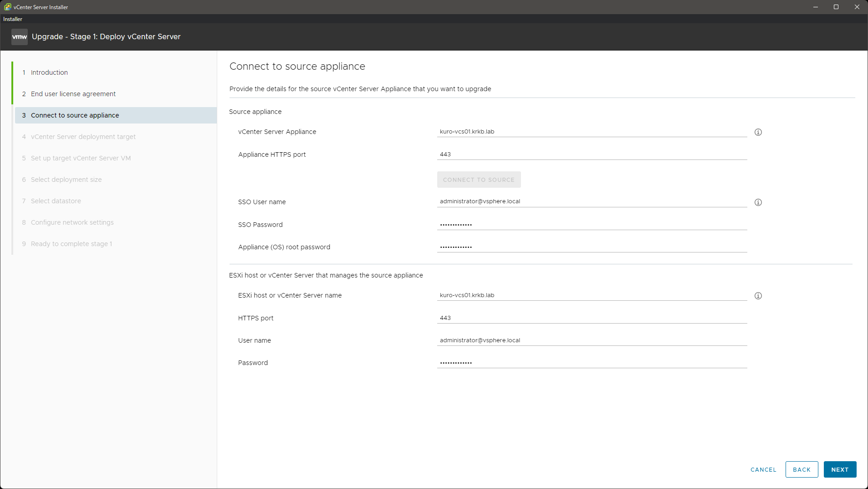Click info icon next to SSO User name
Viewport: 868px width, 489px height.
point(758,202)
